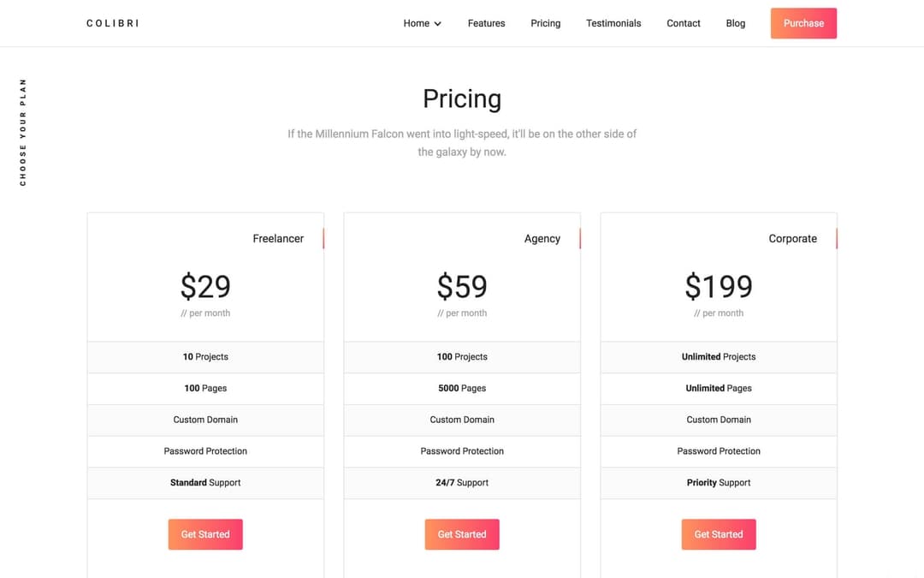Image resolution: width=924 pixels, height=578 pixels.
Task: Click the Unlimited Projects row in Corporate plan
Action: [719, 356]
